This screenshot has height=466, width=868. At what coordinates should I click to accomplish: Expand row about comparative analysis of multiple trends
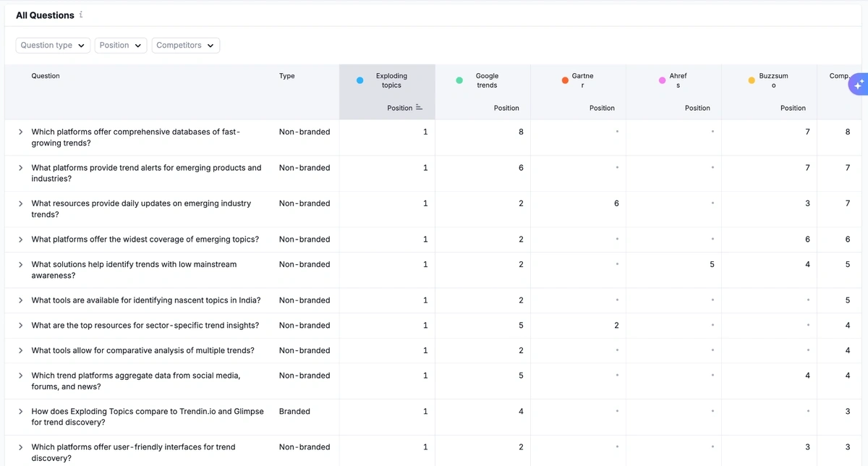point(20,350)
